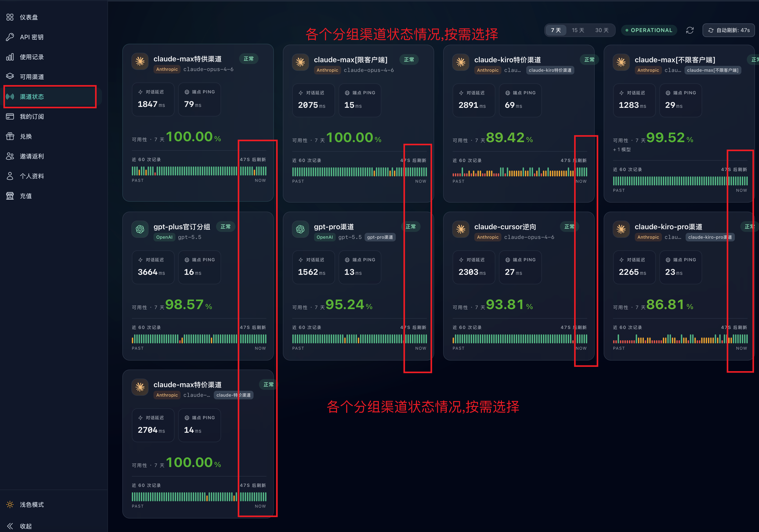Click 正常 badge on claude-max特供渠道
759x532 pixels.
click(x=249, y=58)
